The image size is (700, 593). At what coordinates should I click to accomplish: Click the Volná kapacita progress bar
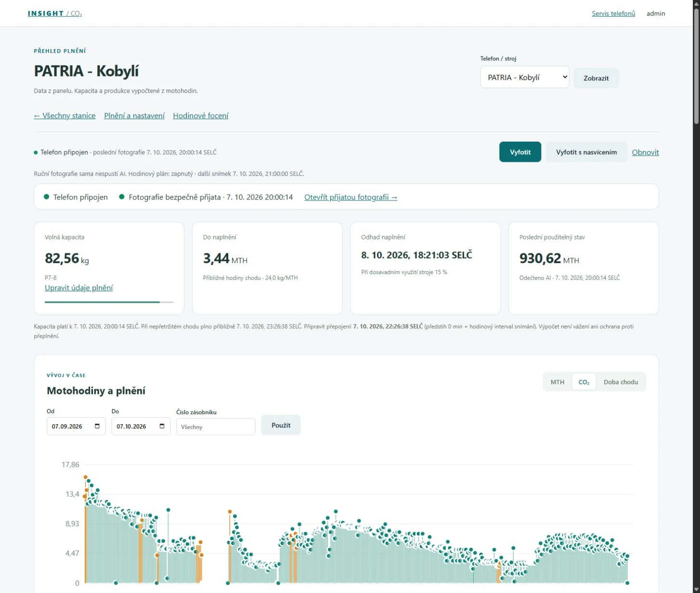click(109, 302)
